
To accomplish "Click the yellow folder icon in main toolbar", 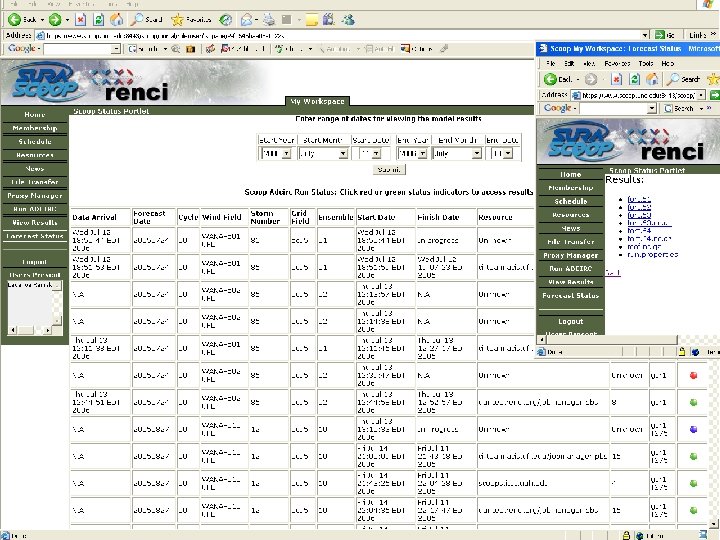I will point(312,19).
